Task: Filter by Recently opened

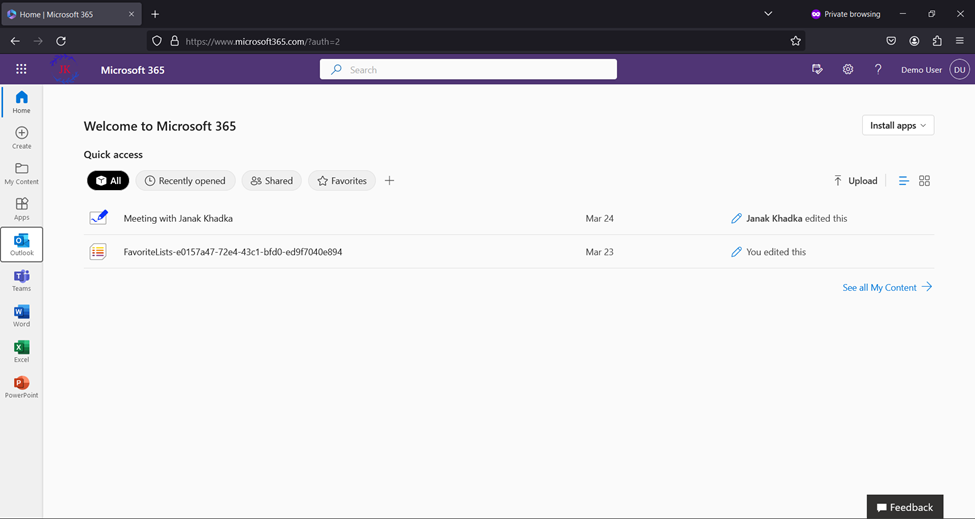Action: point(185,181)
